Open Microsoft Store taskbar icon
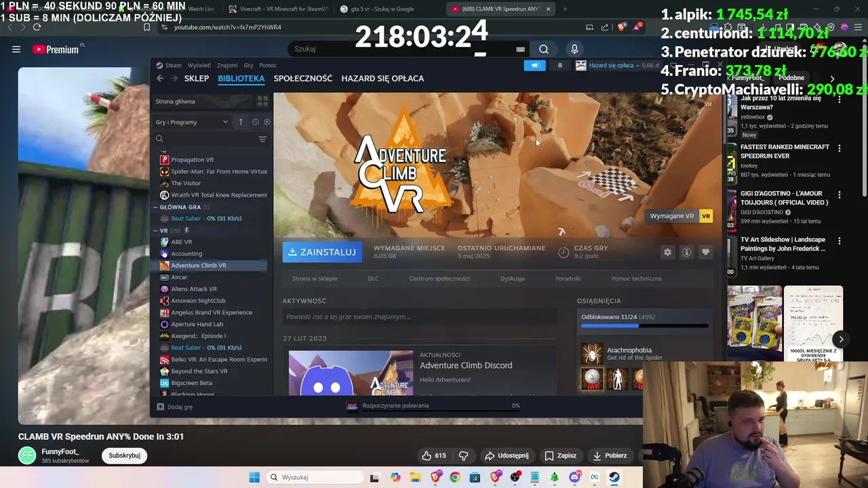This screenshot has width=868, height=488. 475,477
